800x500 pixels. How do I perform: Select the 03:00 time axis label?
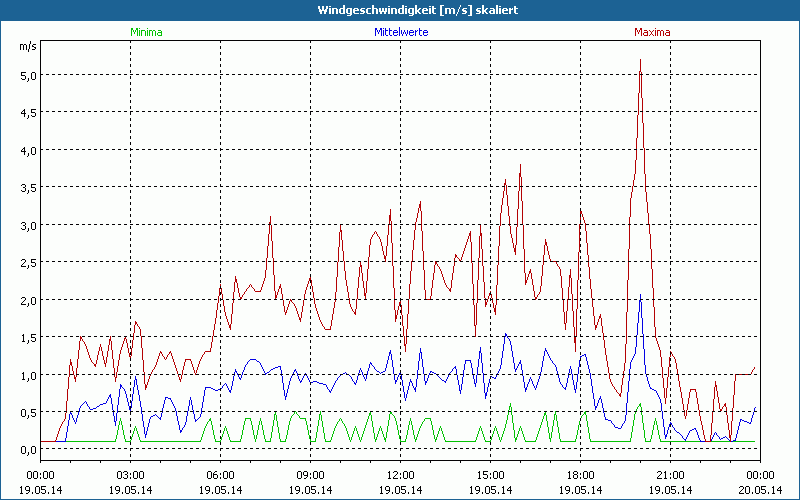tap(130, 475)
